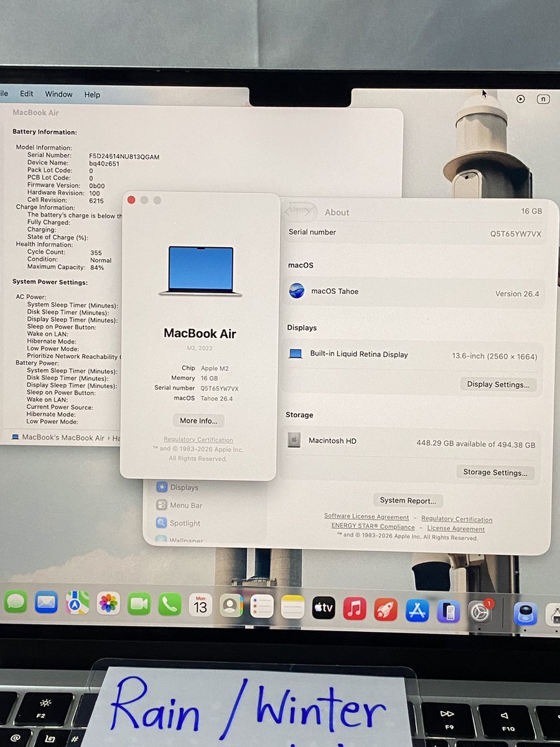Open the Edit menu
This screenshot has height=747, width=560.
pos(27,93)
